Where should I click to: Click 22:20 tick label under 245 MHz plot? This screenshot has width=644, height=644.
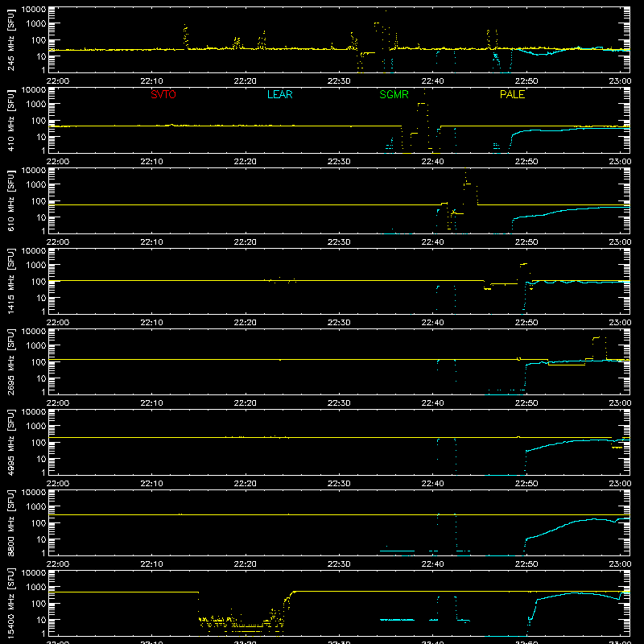(246, 81)
